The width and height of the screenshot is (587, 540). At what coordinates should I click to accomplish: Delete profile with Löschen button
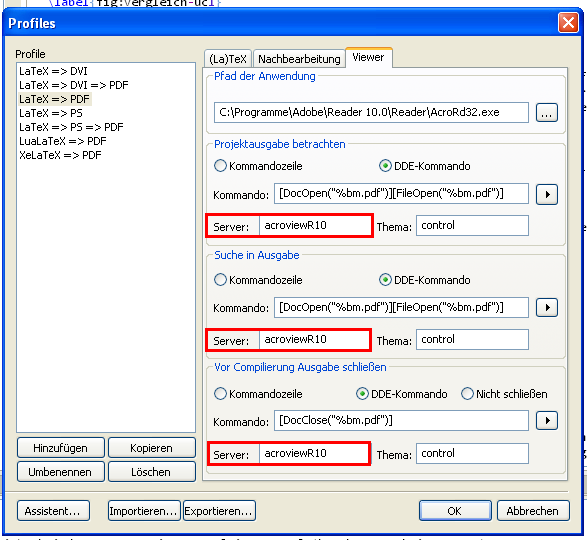[152, 472]
